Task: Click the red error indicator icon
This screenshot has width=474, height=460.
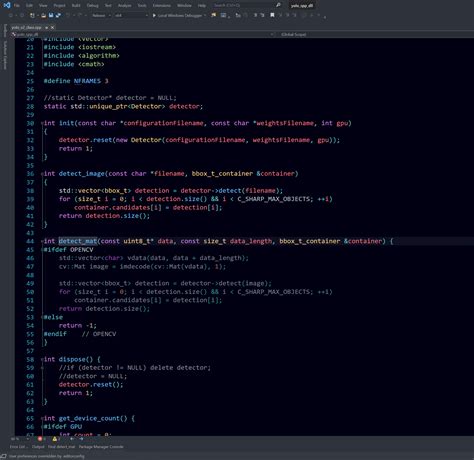Action: 40,439
